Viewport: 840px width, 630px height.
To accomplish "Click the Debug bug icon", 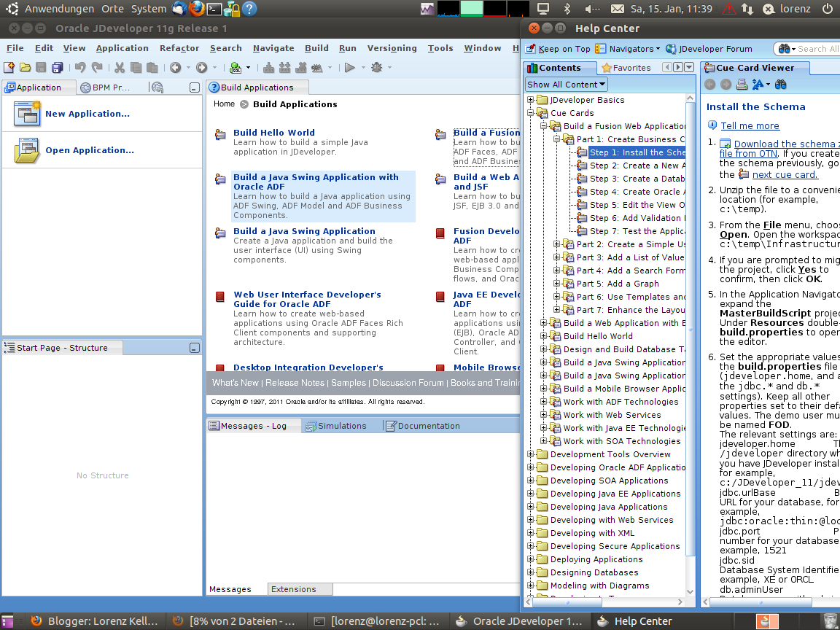I will point(376,68).
